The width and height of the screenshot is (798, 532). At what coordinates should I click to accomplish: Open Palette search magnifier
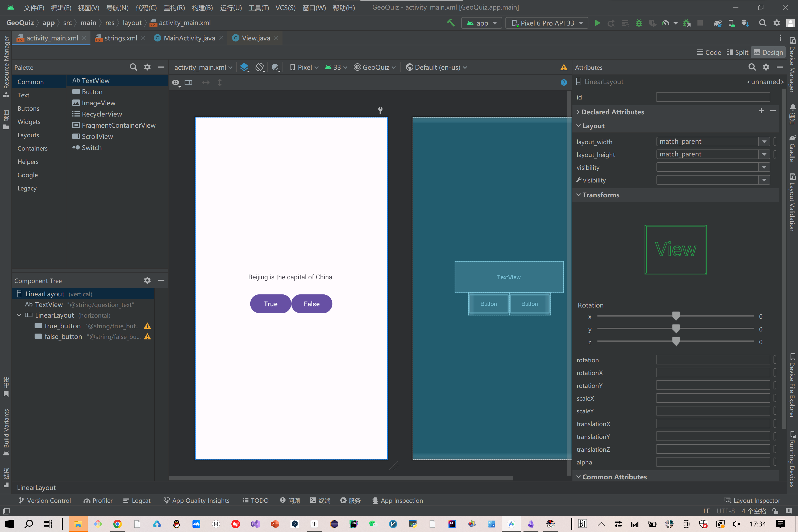tap(133, 67)
